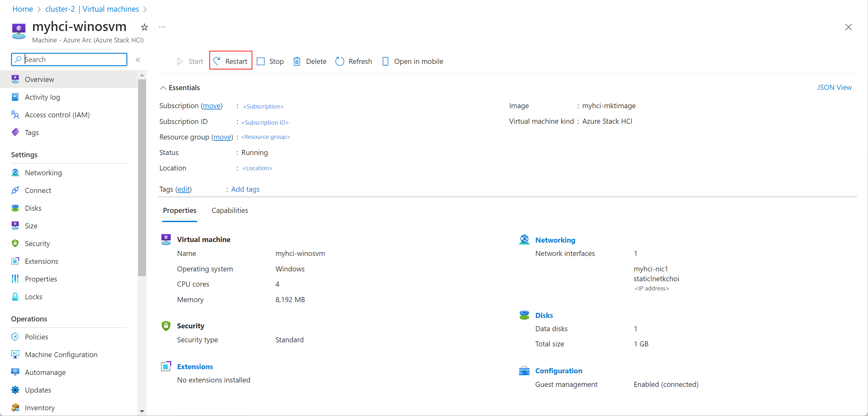Click the Security shield icon in sidebar
Image resolution: width=868 pixels, height=416 pixels.
click(x=15, y=244)
